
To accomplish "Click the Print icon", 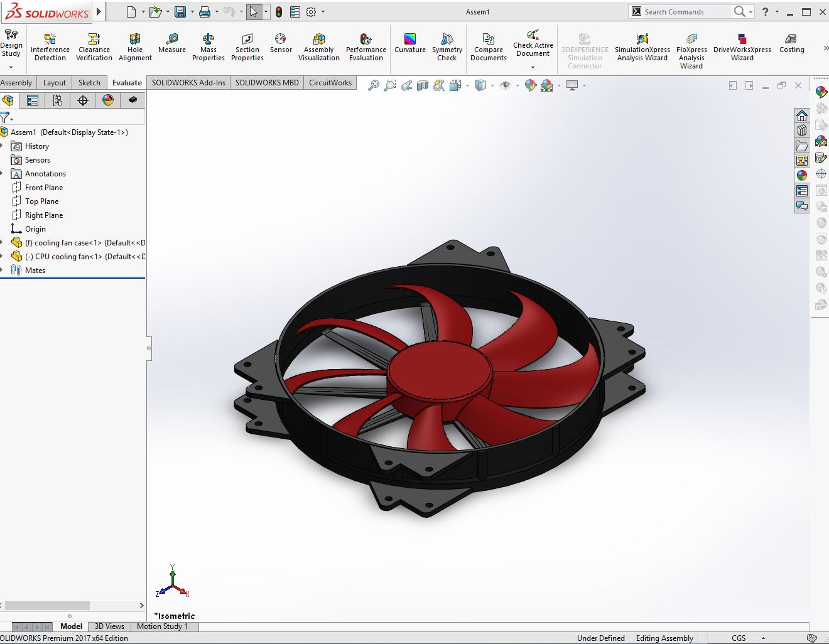I will coord(205,12).
